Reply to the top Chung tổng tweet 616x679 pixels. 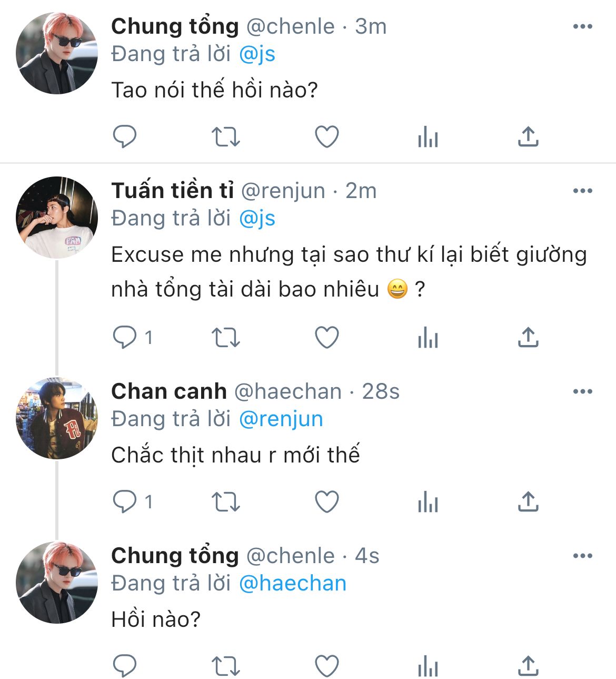125,137
